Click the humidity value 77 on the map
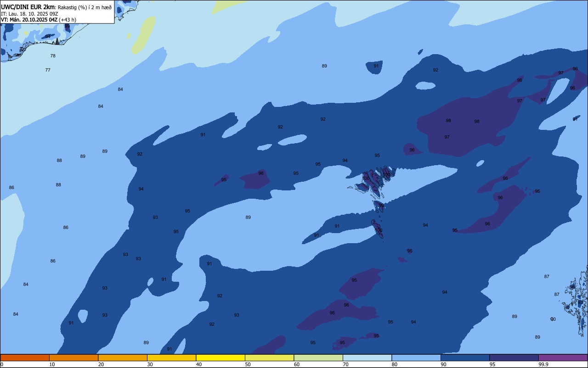588x368 pixels. coord(48,70)
